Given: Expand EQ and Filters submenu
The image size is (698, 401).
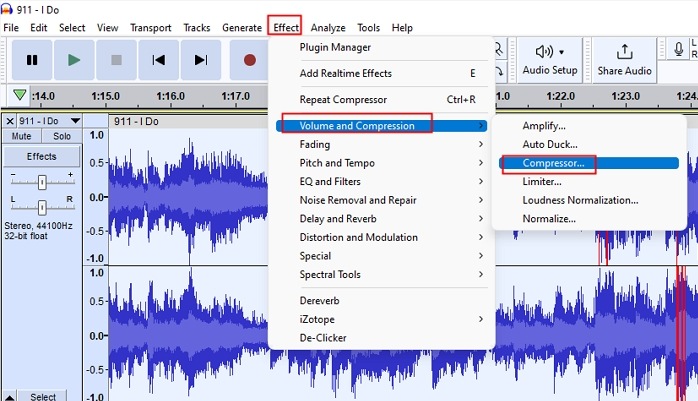Looking at the screenshot, I should [x=381, y=182].
